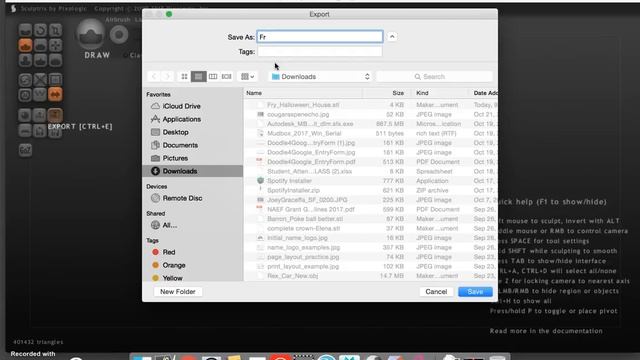Open the large Draw brush preview
Screen dimensions: 640x360
coord(91,34)
